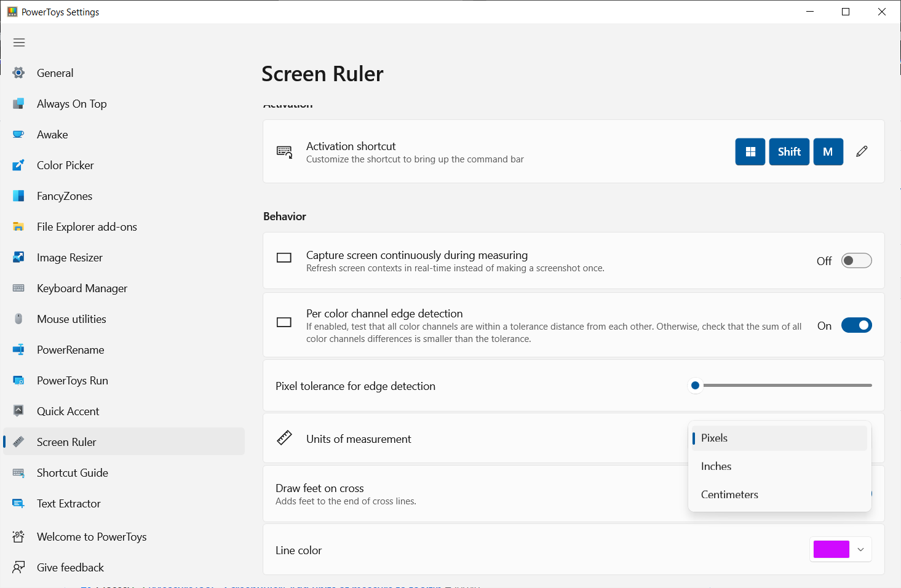This screenshot has width=901, height=588.
Task: Open the Color Picker settings icon
Action: coord(18,165)
